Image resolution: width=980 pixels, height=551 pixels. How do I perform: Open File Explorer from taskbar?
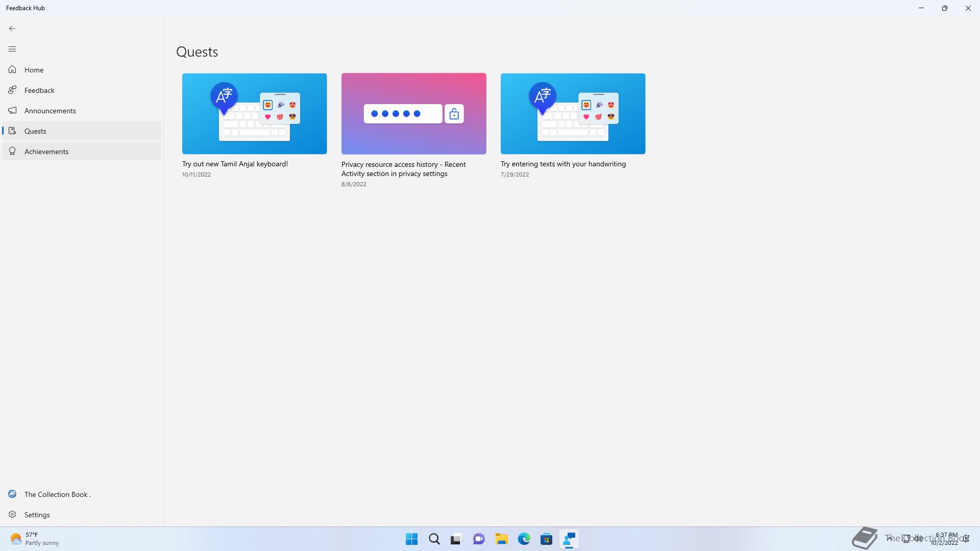point(501,539)
